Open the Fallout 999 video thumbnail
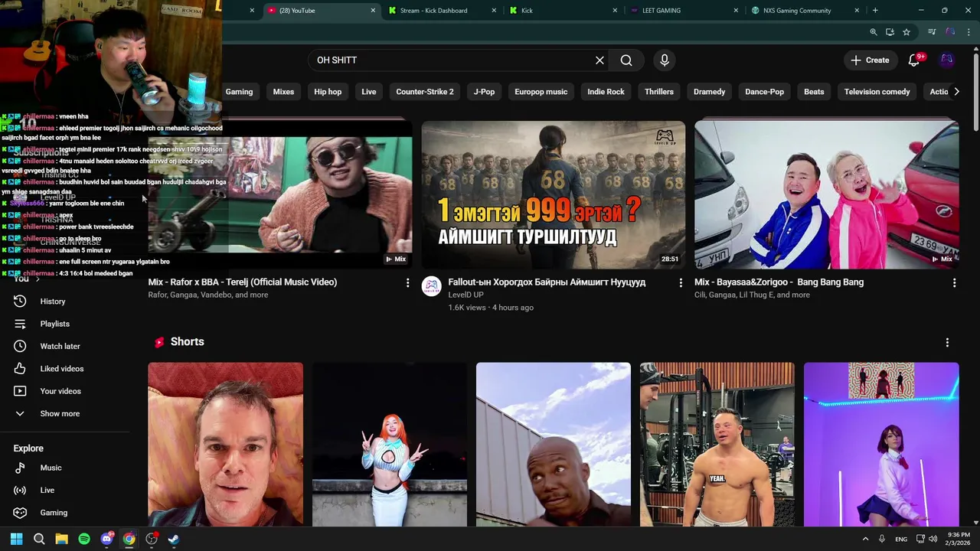980x551 pixels. tap(554, 195)
